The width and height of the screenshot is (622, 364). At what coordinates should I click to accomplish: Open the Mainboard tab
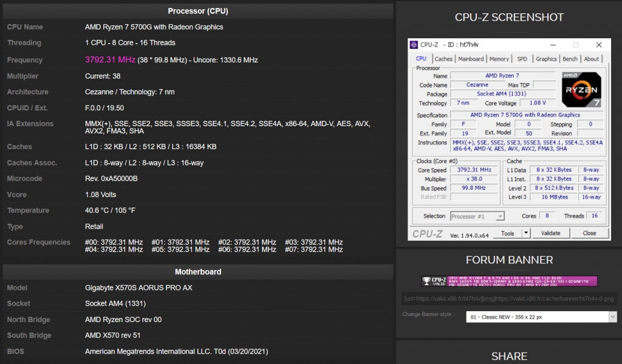coord(471,59)
